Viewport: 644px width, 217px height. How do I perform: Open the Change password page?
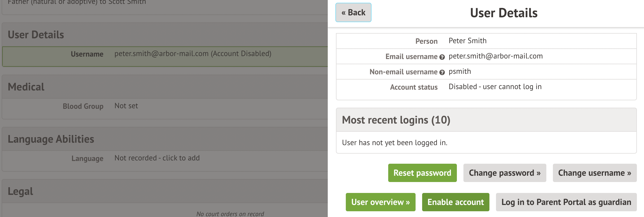pos(504,173)
